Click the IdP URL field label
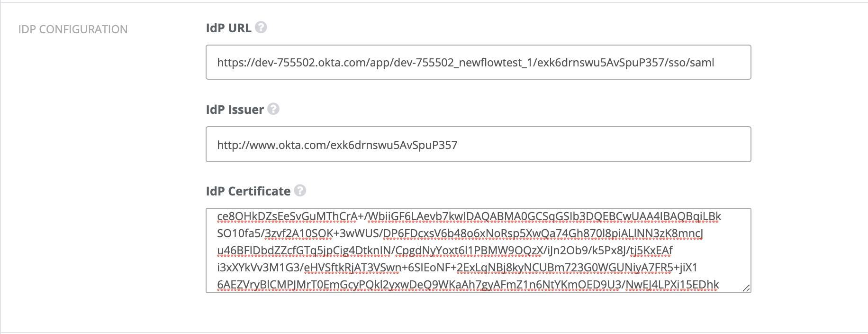 pyautogui.click(x=228, y=28)
